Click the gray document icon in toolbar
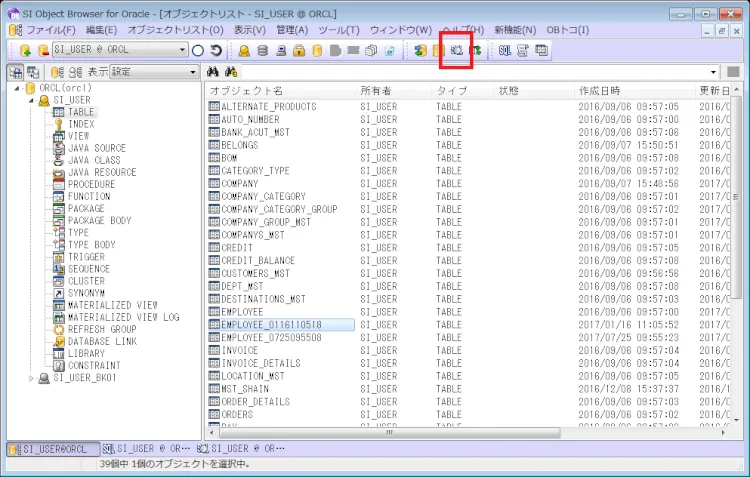Viewport: 750px width, 477px height. [335, 50]
